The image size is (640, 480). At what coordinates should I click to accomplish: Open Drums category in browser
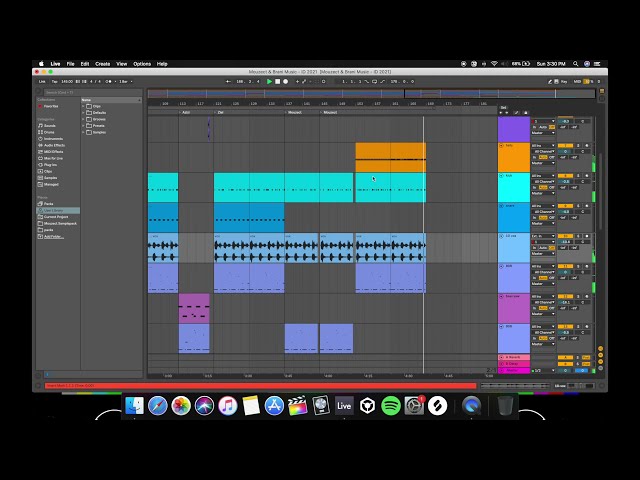point(49,132)
